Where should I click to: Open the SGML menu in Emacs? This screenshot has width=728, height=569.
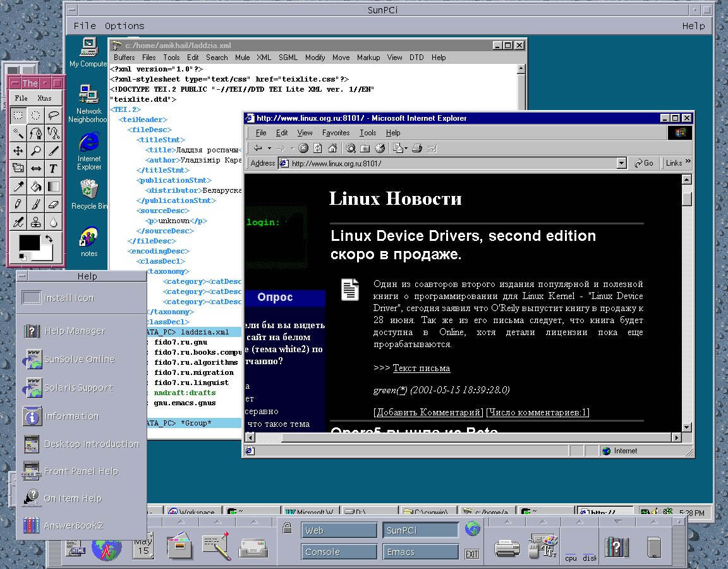(288, 58)
